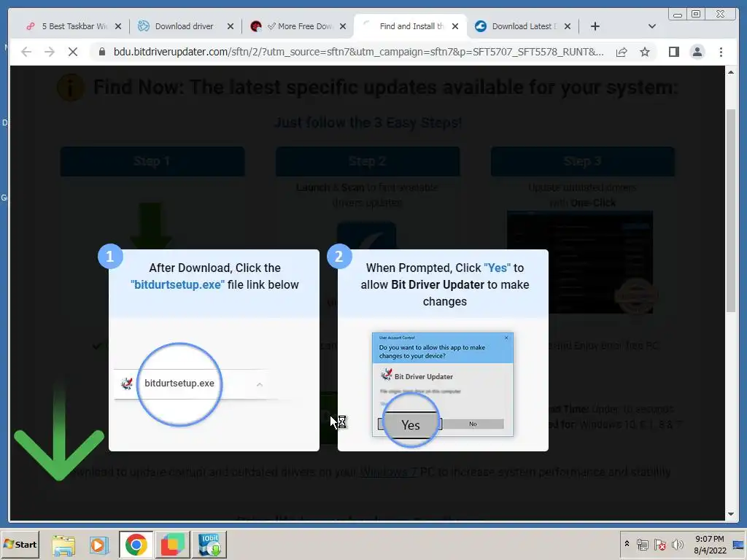Click the Windows 7 link on page
Image resolution: width=747 pixels, height=560 pixels.
388,472
